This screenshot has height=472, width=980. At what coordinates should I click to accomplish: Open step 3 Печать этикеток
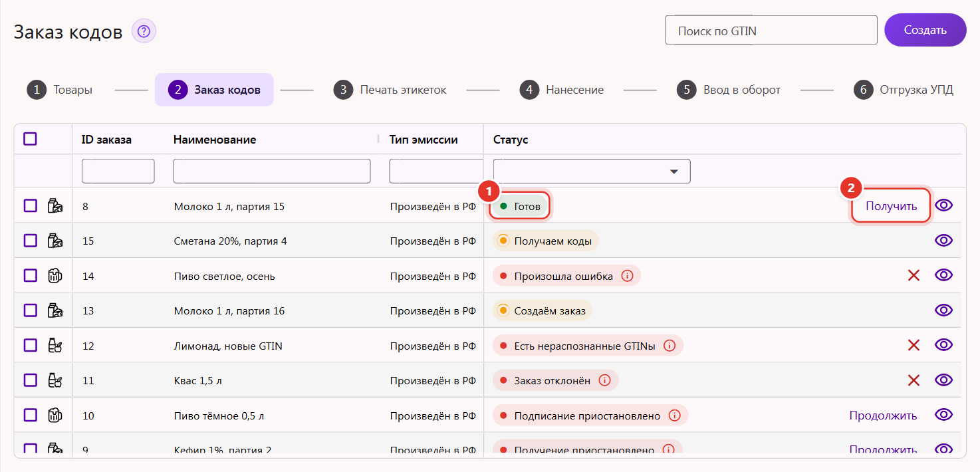[x=390, y=90]
